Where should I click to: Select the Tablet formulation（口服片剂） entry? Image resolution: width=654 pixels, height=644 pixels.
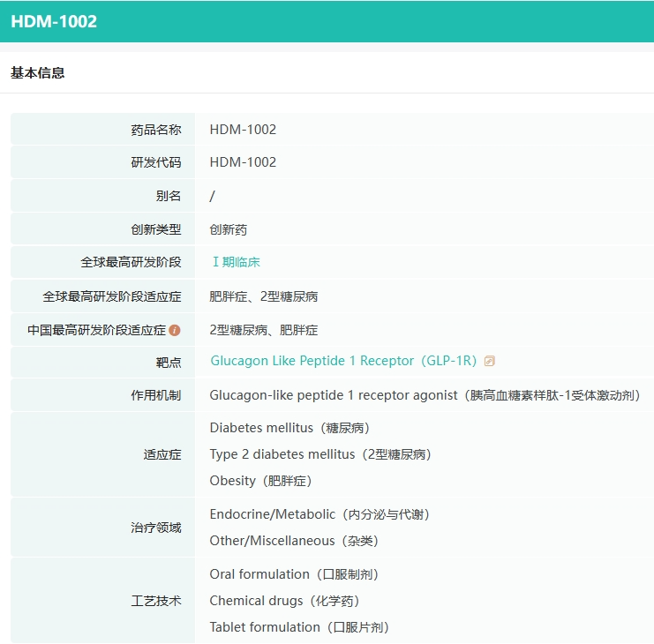tap(299, 627)
